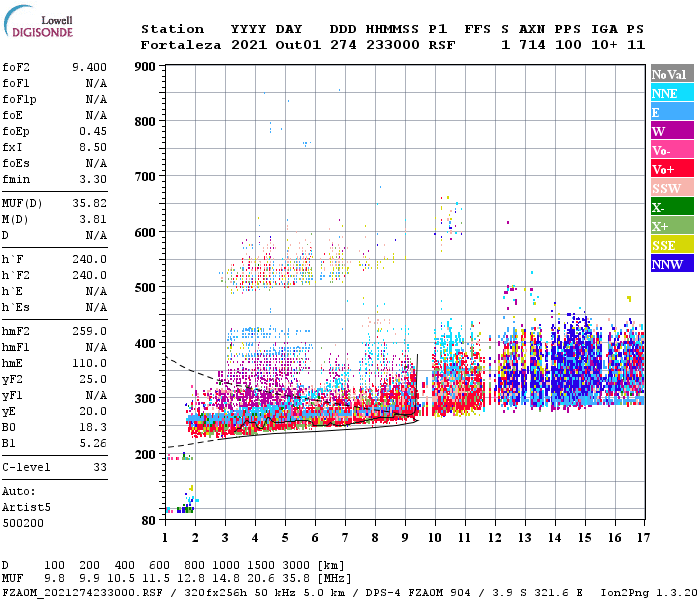Click the AXN value 714
Screen dimensions: 700x600
click(532, 45)
